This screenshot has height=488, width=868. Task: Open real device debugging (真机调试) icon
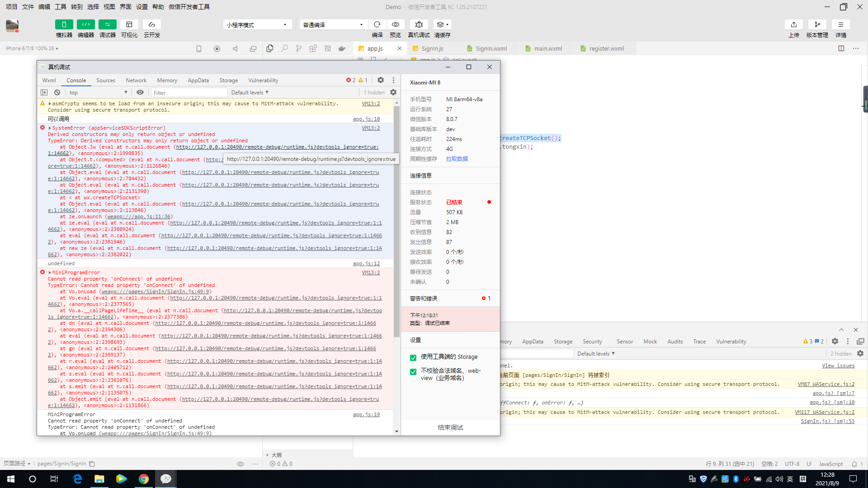[x=419, y=24]
